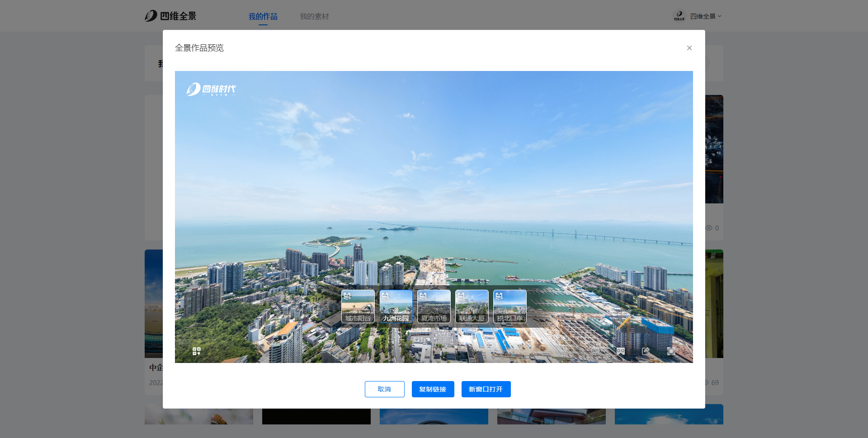The height and width of the screenshot is (438, 868).
Task: Click the 新窗口打开 button
Action: pos(486,389)
